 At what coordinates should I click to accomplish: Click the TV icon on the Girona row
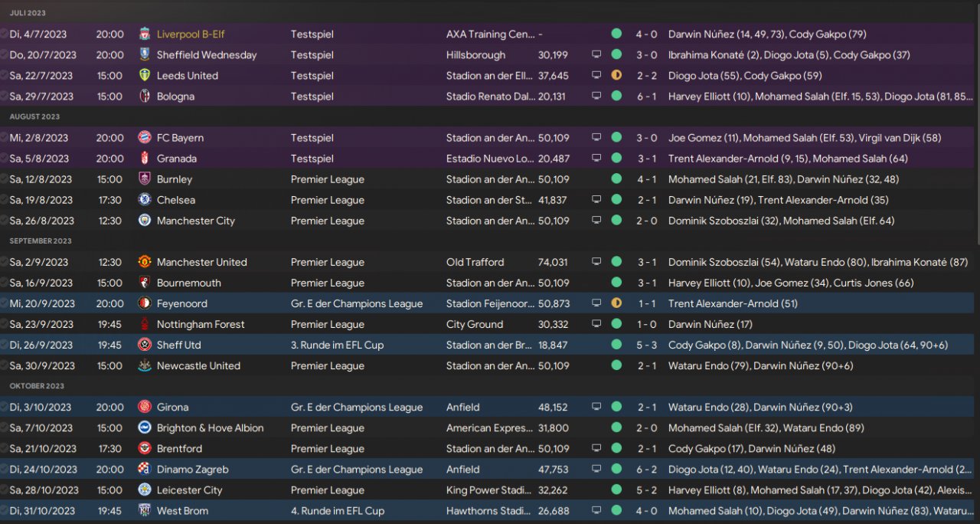(596, 407)
